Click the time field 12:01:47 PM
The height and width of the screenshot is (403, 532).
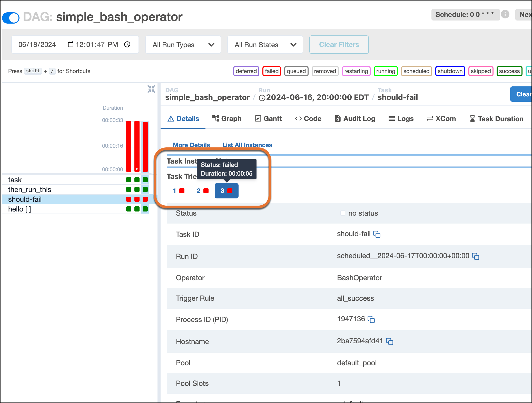click(97, 45)
